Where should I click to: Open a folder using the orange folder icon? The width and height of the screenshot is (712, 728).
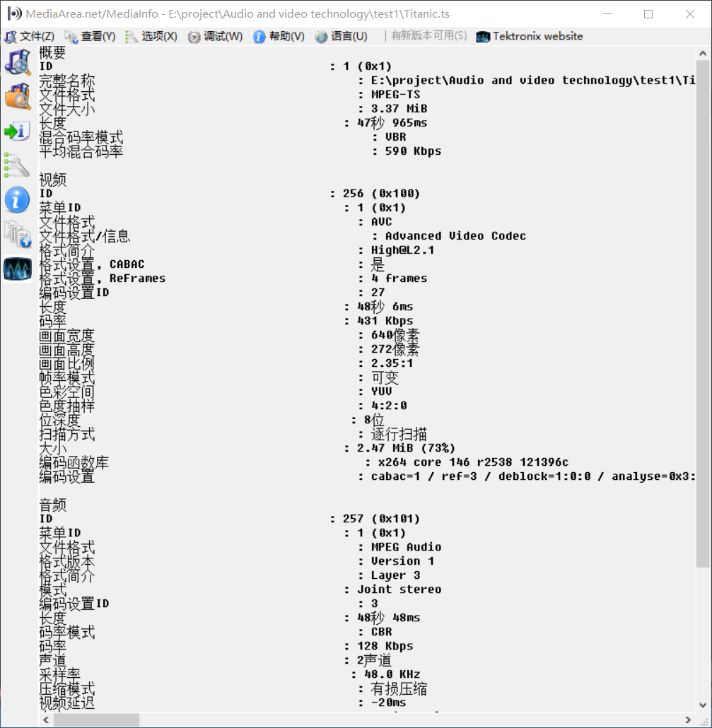tap(17, 95)
